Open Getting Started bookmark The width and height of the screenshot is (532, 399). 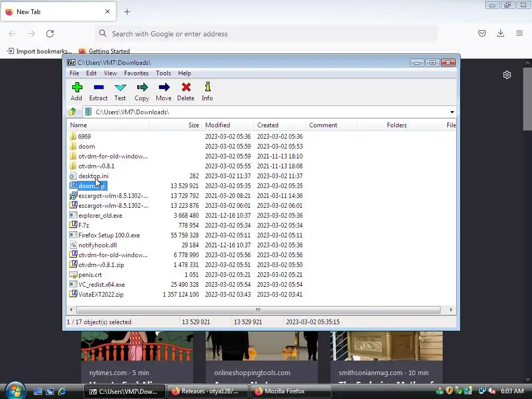tap(104, 51)
